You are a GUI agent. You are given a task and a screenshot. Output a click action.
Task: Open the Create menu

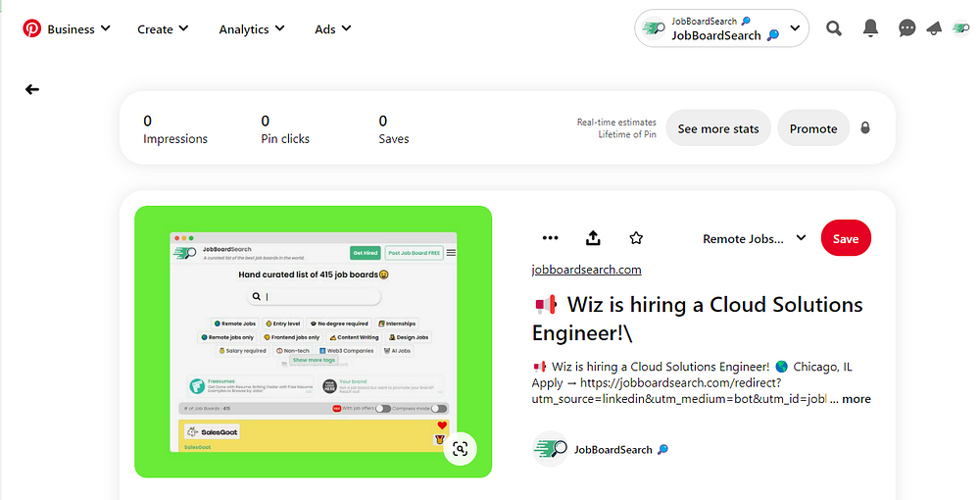(163, 28)
